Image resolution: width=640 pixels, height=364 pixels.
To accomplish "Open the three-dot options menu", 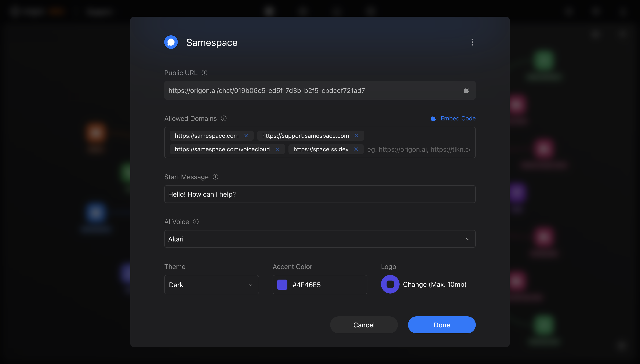I will [x=472, y=42].
